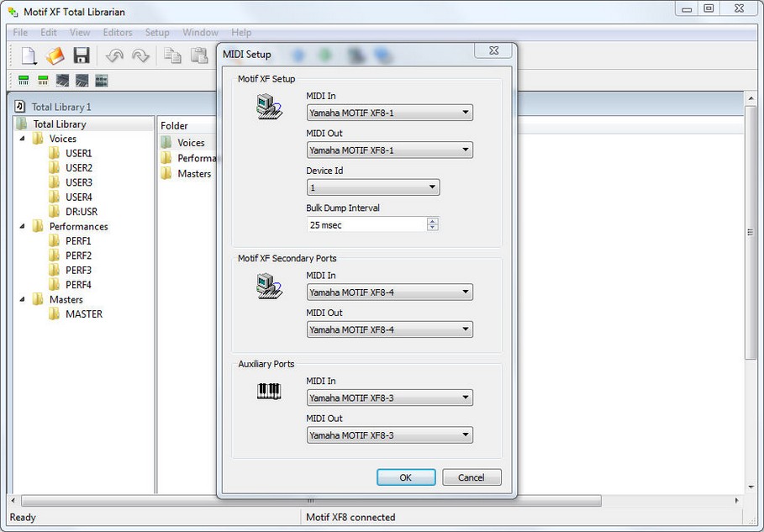Viewport: 764px width, 532px height.
Task: Increase Bulk Dump Interval with up arrow
Action: [x=433, y=221]
